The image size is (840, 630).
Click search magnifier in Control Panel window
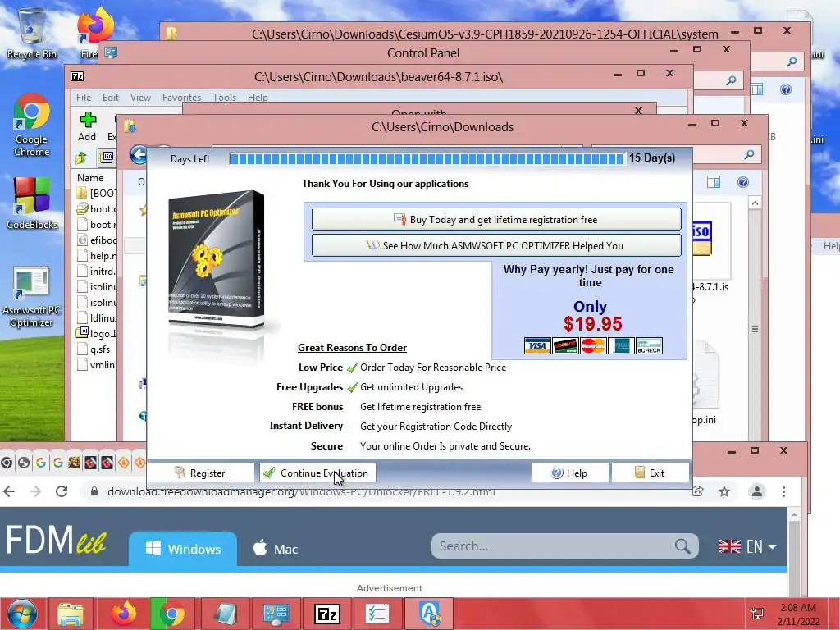[731, 81]
